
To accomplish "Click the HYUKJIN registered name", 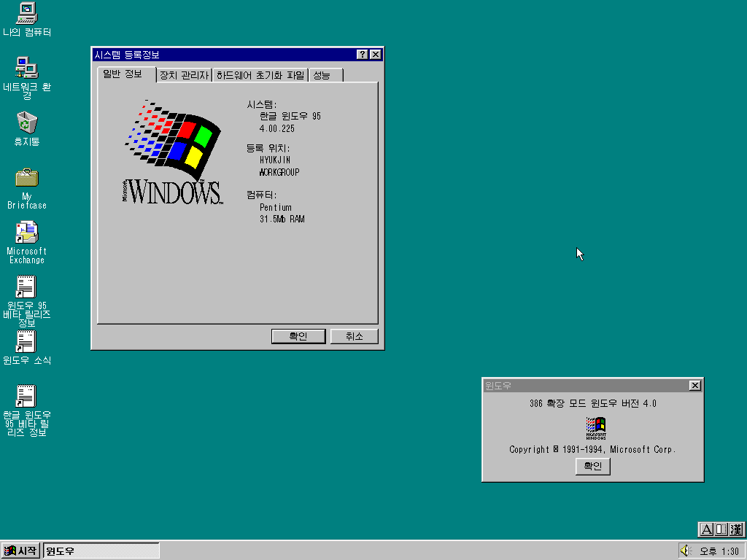I will pyautogui.click(x=275, y=160).
